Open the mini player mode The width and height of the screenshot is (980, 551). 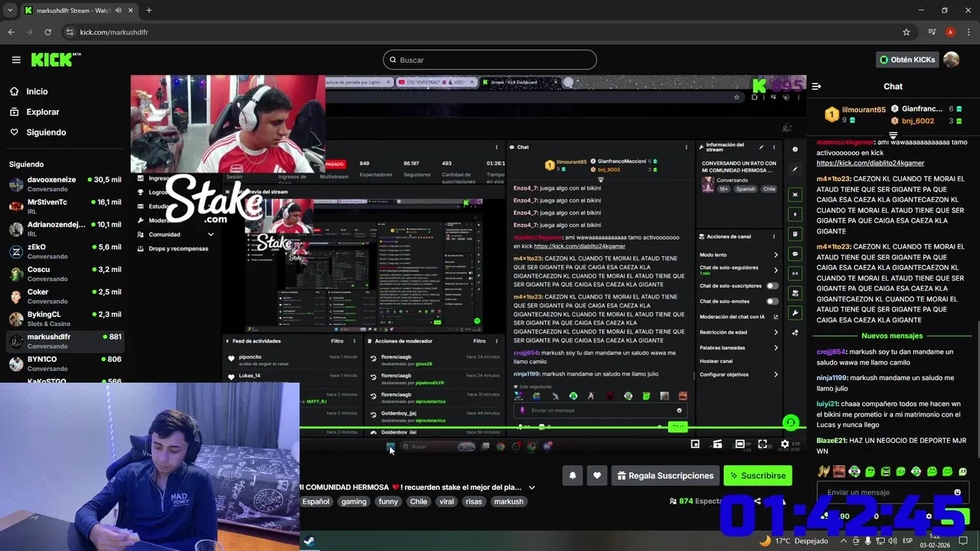tap(695, 444)
